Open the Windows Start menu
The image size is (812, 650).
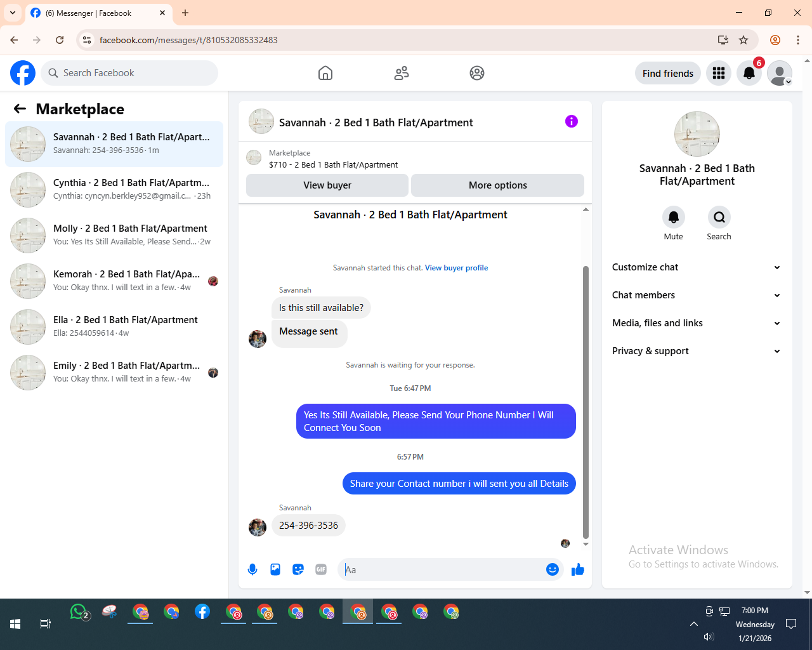pos(15,624)
